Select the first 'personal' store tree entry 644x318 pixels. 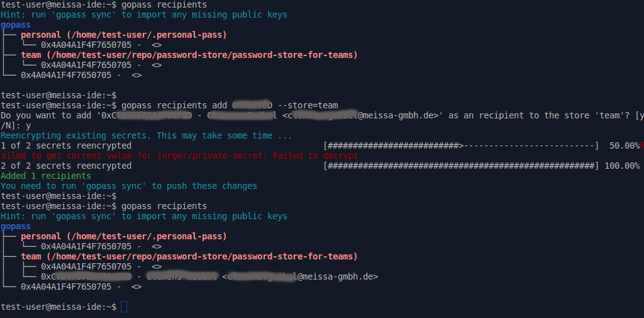click(x=123, y=35)
